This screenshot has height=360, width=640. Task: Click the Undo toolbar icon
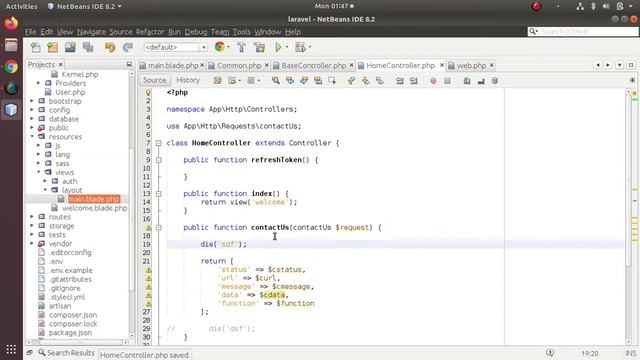[x=110, y=47]
